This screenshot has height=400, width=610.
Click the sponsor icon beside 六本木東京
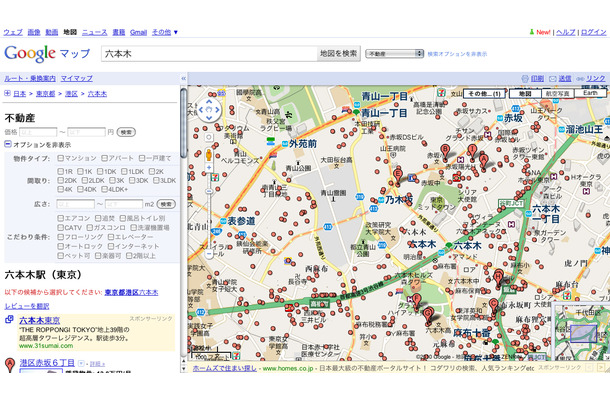click(x=9, y=319)
